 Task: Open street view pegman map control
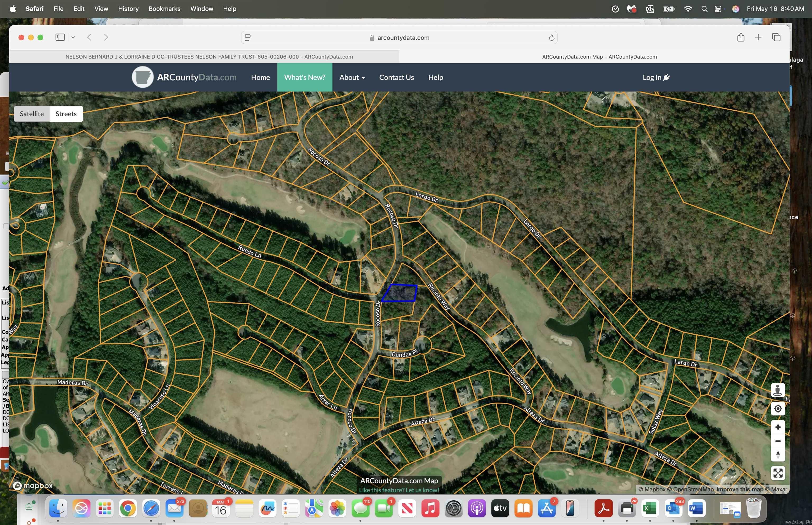tap(778, 390)
